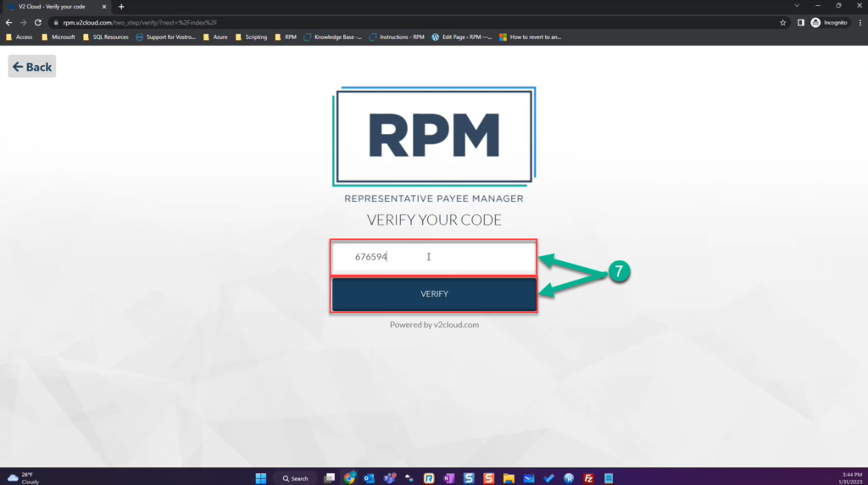Open the 'Edit Page ‹ RPM' bookmark
This screenshot has width=868, height=485.
[x=462, y=37]
